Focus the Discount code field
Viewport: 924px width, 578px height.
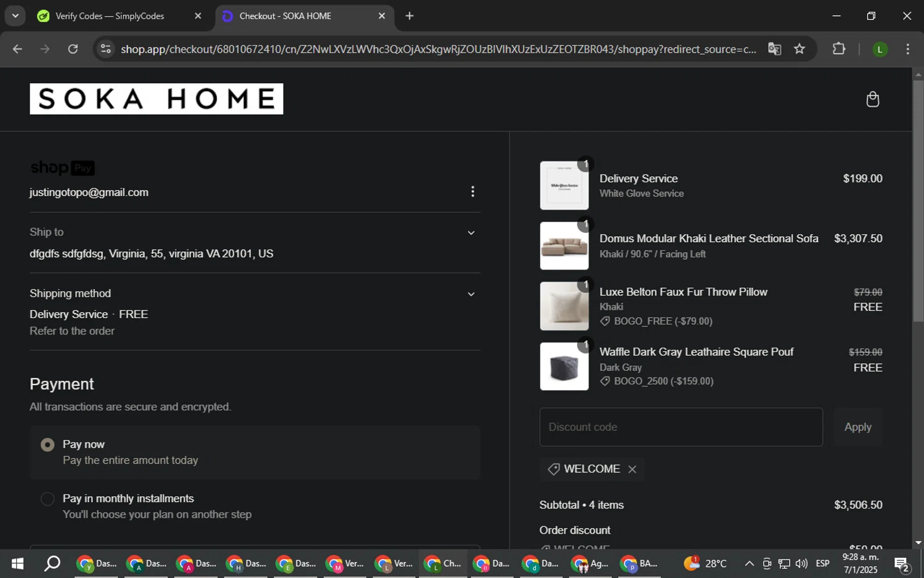coord(681,427)
